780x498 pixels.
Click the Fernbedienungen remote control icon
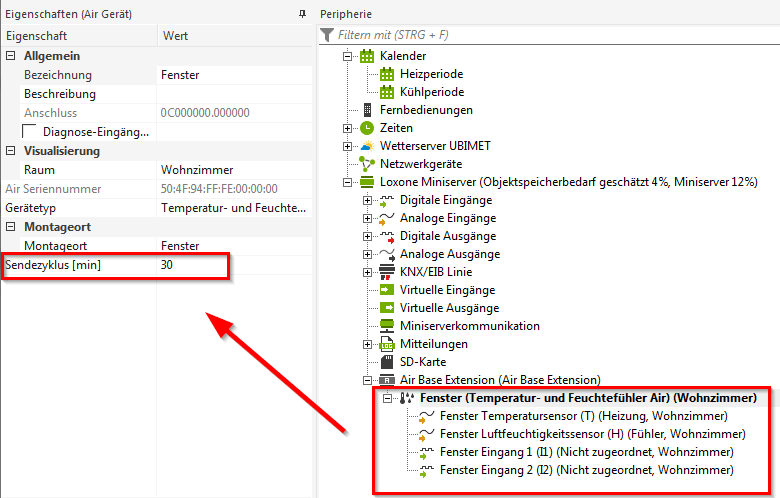[367, 110]
